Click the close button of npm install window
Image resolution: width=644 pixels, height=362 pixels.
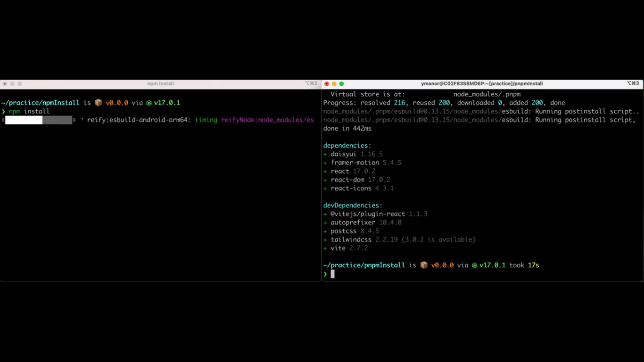pyautogui.click(x=5, y=84)
